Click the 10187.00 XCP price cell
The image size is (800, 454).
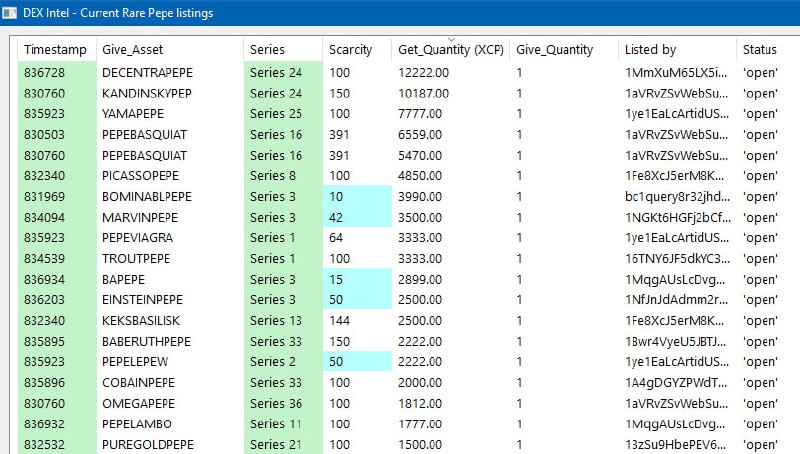[x=451, y=93]
